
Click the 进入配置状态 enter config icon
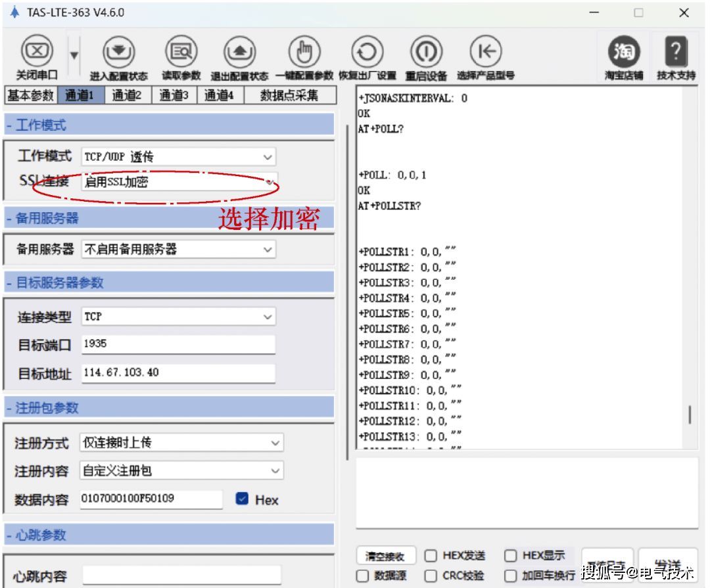(x=118, y=52)
